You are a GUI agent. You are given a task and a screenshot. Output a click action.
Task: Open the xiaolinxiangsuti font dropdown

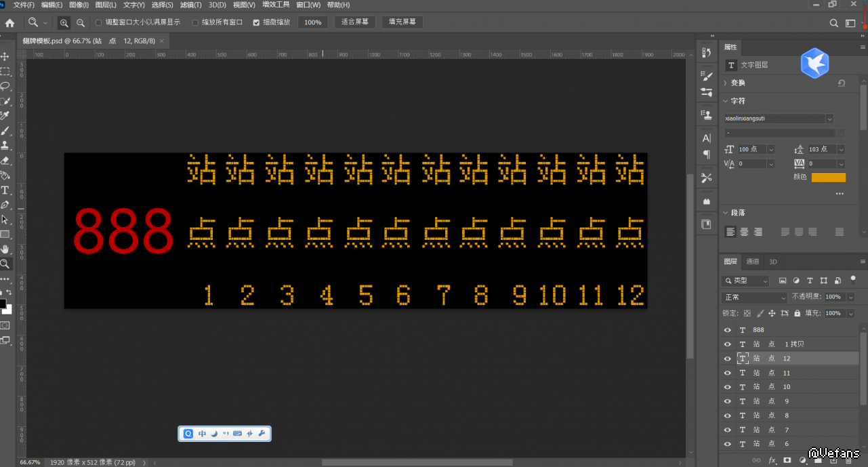click(829, 119)
